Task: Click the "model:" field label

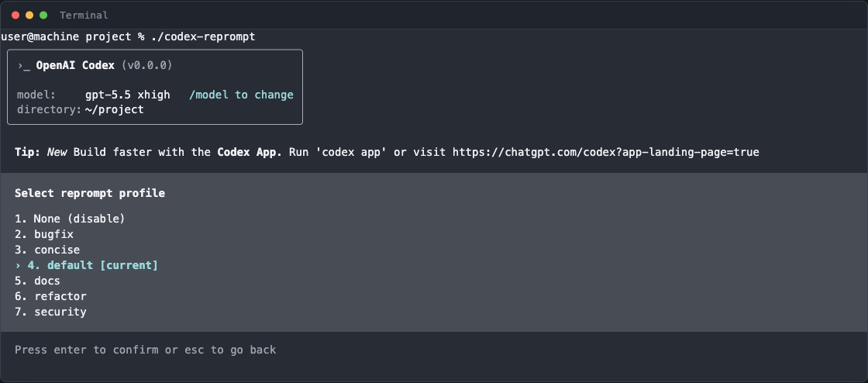Action: point(36,95)
